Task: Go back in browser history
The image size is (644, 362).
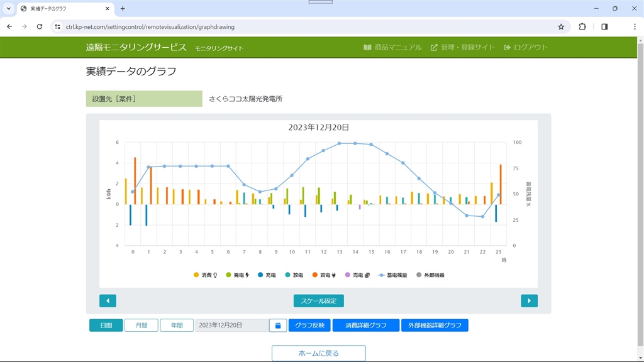Action: click(9, 26)
